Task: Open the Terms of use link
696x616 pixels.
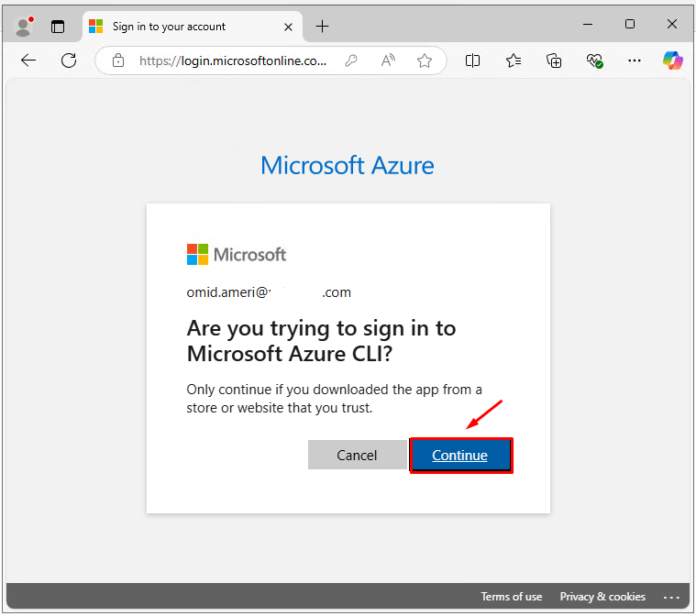Action: pos(512,597)
